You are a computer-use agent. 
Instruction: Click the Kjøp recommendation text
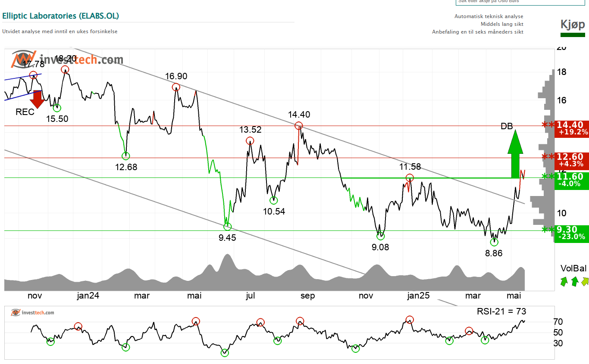coord(573,24)
